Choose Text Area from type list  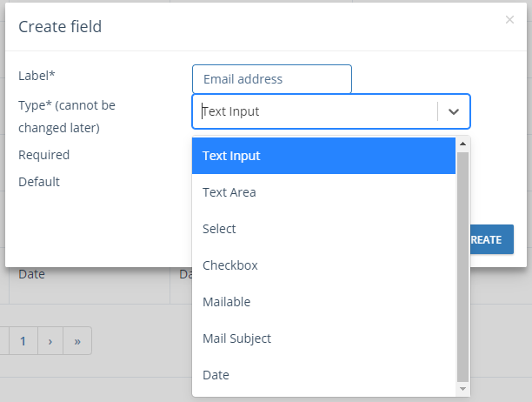click(x=323, y=192)
